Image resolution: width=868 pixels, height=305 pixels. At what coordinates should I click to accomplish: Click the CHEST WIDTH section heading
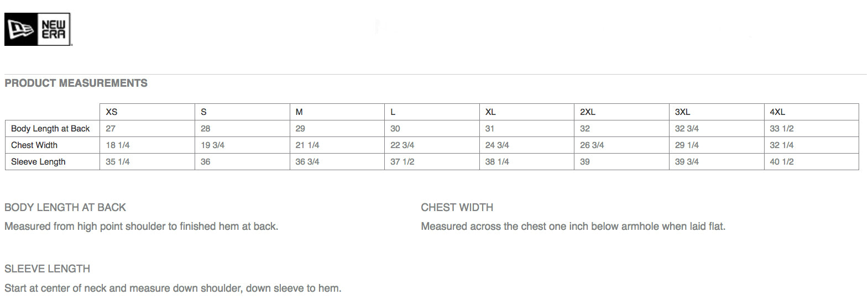(457, 207)
